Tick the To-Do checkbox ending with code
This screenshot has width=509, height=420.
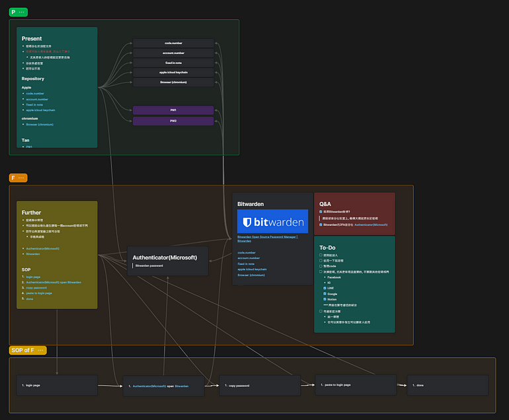[321, 266]
